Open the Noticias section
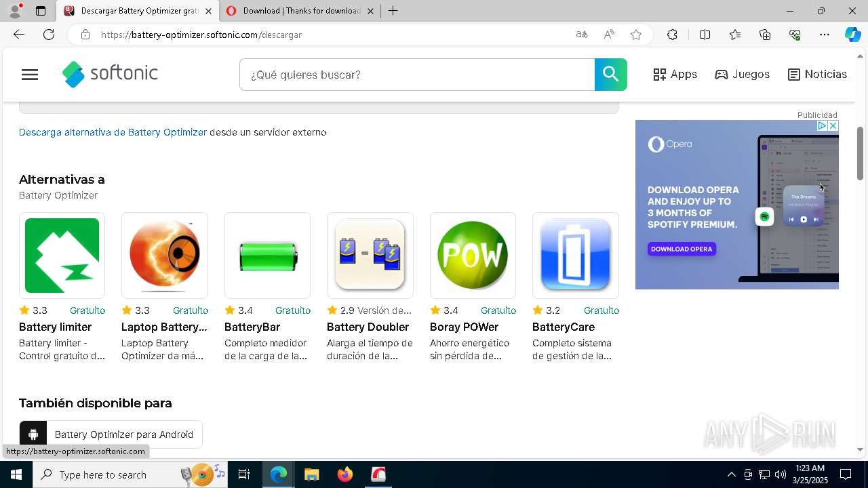Screen dimensions: 868x488 [x=817, y=75]
